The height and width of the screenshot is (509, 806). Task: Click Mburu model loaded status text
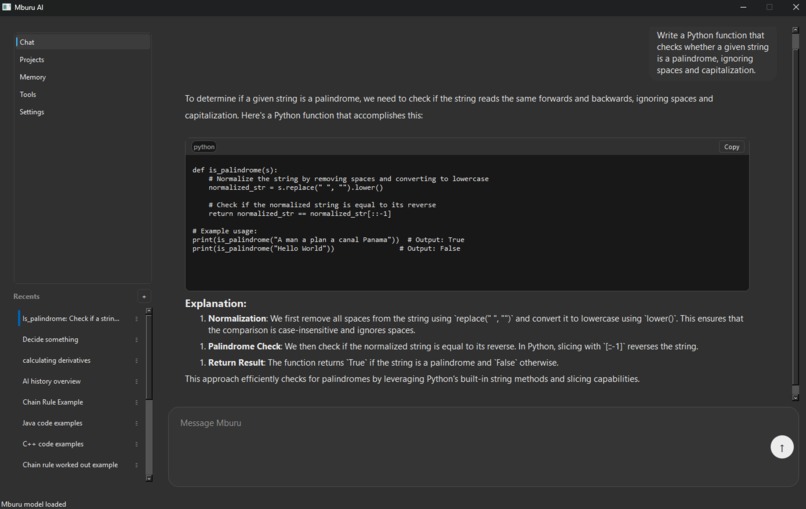click(34, 504)
